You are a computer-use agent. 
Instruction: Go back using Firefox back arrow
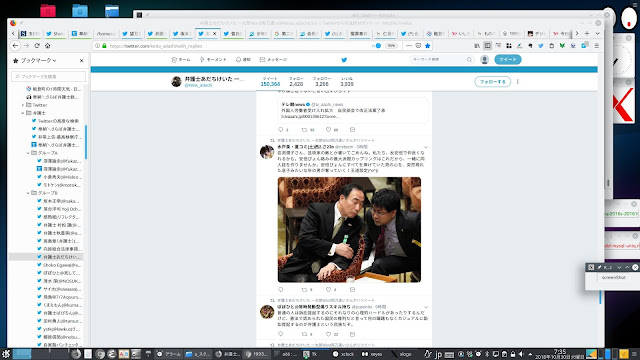(15, 46)
